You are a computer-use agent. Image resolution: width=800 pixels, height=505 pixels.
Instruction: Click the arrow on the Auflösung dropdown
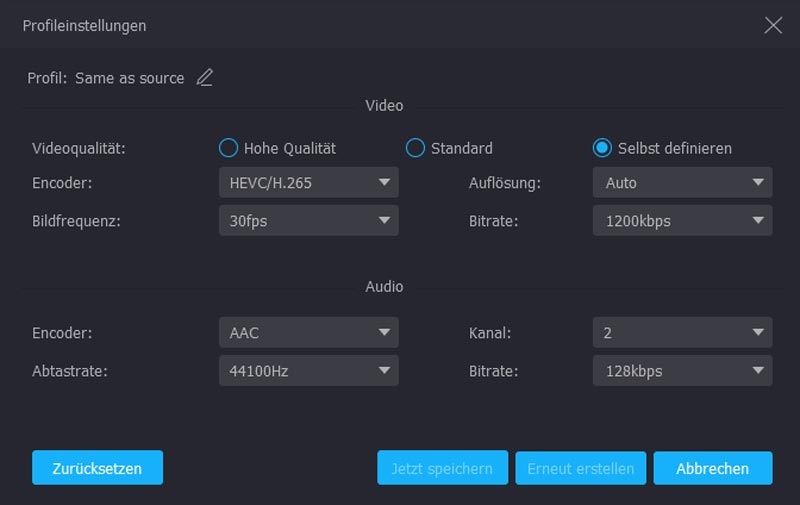757,183
